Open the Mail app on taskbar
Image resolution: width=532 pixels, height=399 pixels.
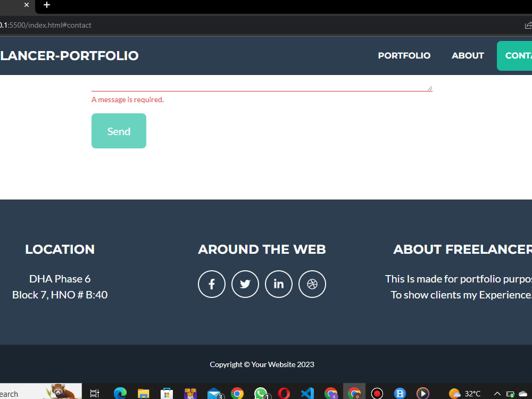[x=214, y=393]
